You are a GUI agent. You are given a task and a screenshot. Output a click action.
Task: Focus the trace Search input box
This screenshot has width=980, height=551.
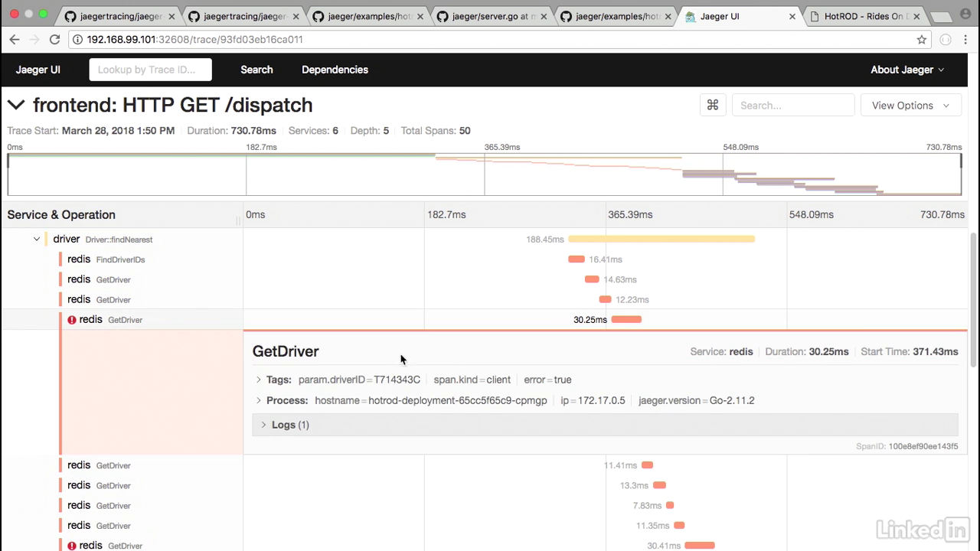793,106
